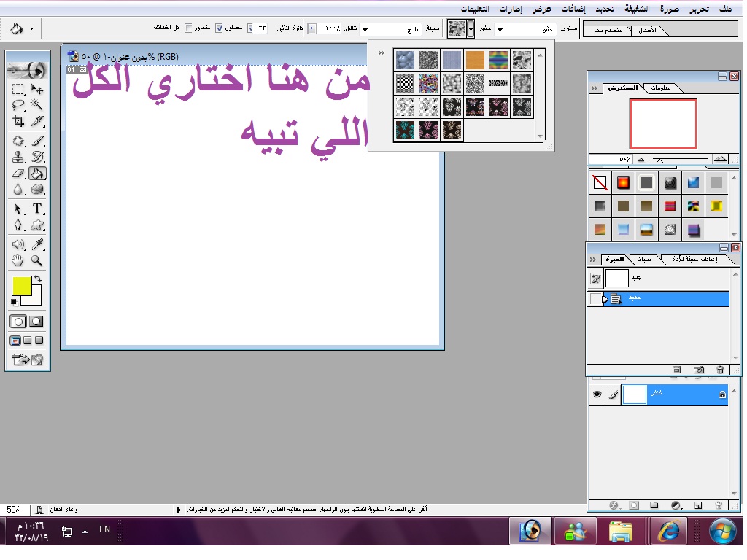Select the Hand tool
The image size is (747, 560).
tap(18, 261)
